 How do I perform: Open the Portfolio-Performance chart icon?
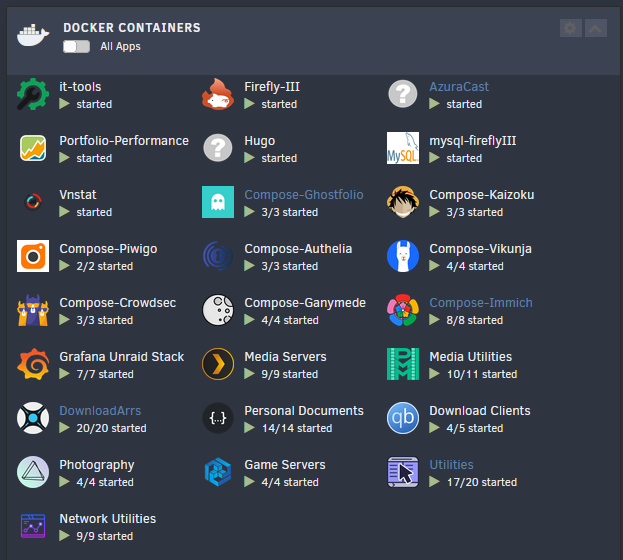pyautogui.click(x=33, y=148)
